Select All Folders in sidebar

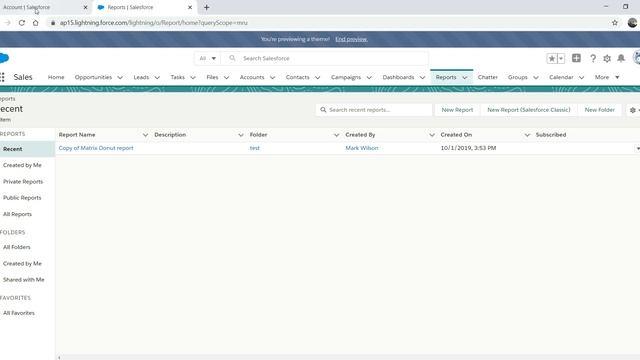click(17, 247)
